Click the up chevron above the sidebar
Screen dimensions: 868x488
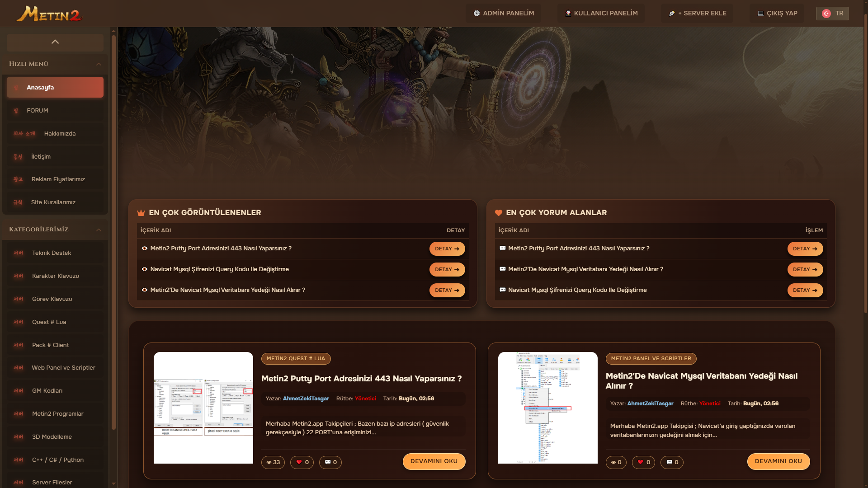(55, 42)
